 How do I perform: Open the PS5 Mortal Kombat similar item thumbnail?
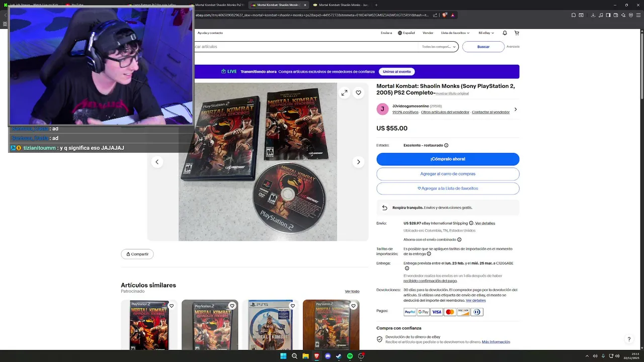point(270,325)
